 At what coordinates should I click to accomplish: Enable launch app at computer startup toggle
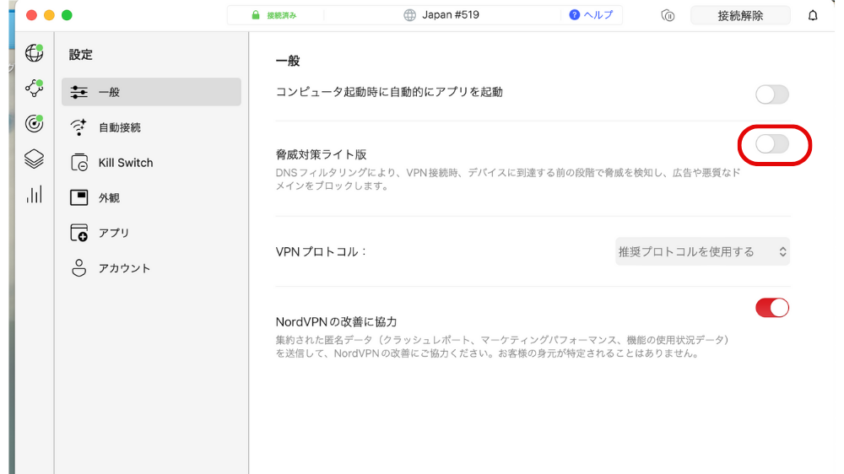click(x=771, y=94)
